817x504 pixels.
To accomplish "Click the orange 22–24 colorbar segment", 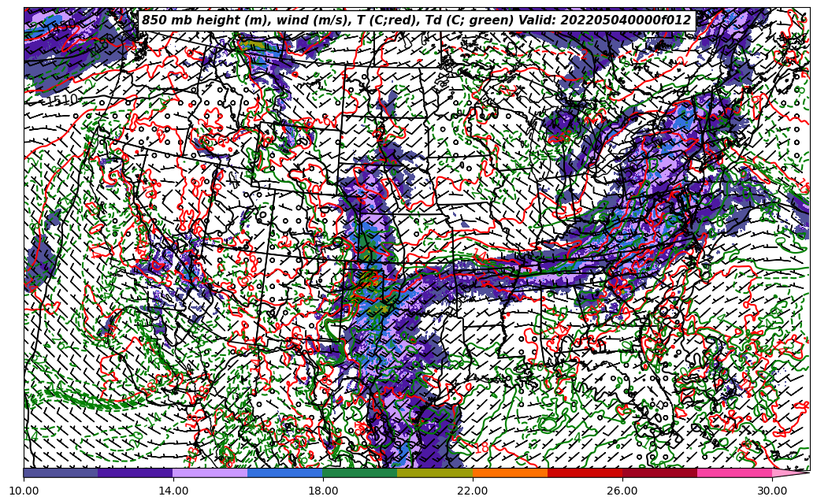I will [x=510, y=472].
